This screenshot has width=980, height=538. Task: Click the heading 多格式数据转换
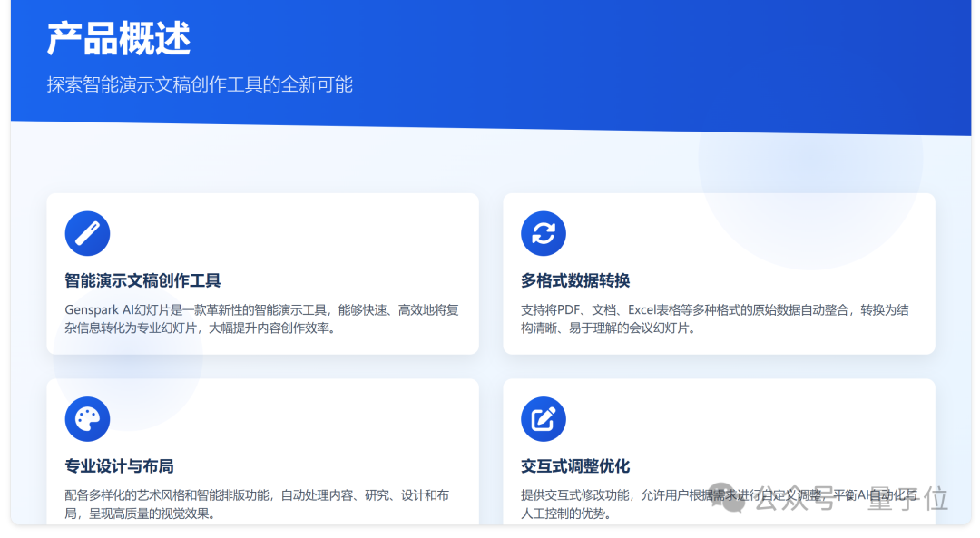[x=575, y=280]
